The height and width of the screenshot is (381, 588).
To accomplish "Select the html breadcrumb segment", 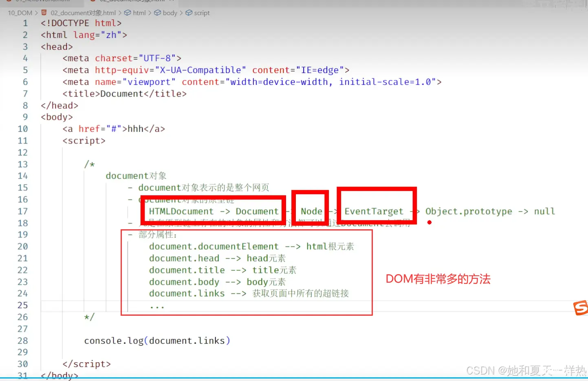I will (x=139, y=13).
